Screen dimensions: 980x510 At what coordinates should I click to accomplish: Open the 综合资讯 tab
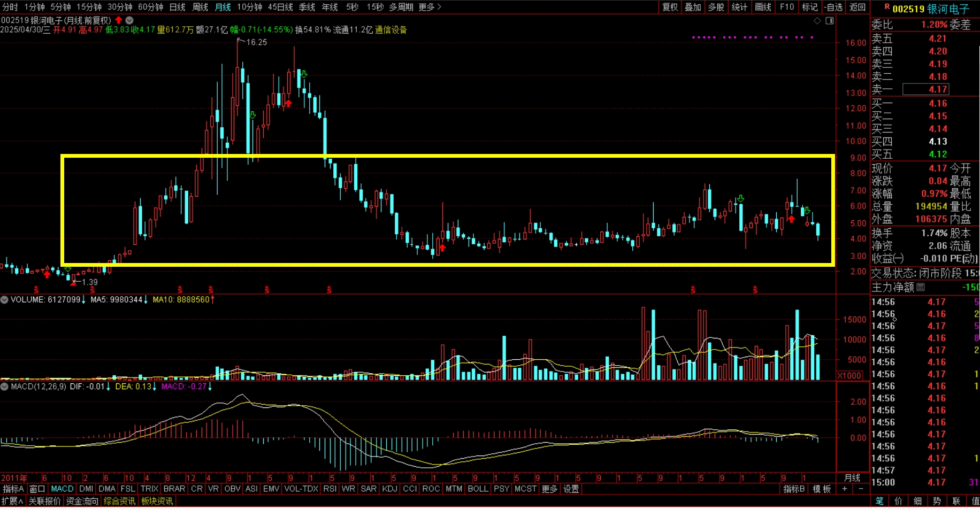tap(119, 501)
